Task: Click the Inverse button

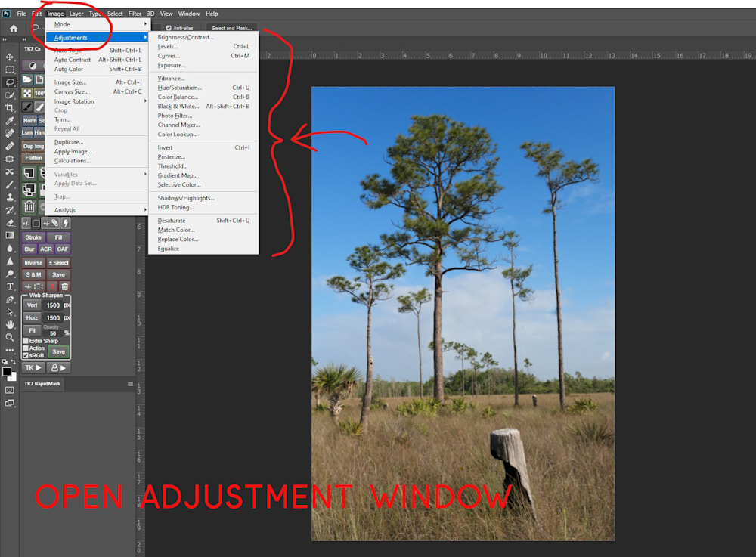Action: tap(33, 262)
